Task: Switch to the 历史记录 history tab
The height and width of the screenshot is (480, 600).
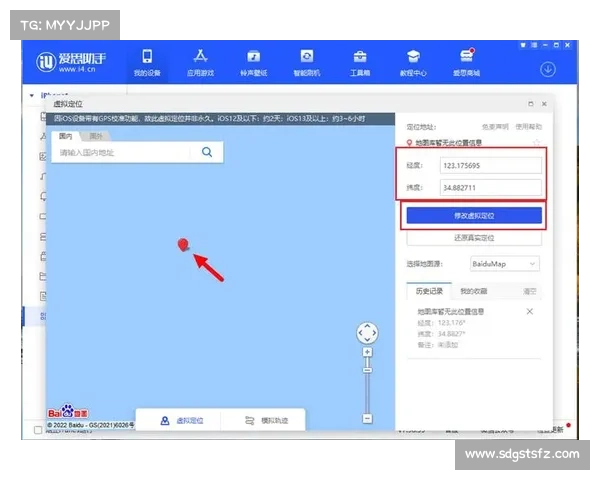Action: (429, 291)
